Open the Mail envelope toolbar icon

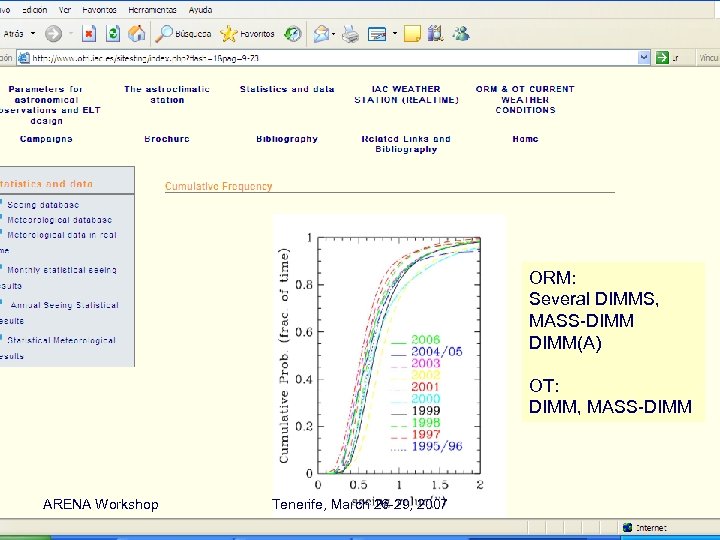click(321, 34)
